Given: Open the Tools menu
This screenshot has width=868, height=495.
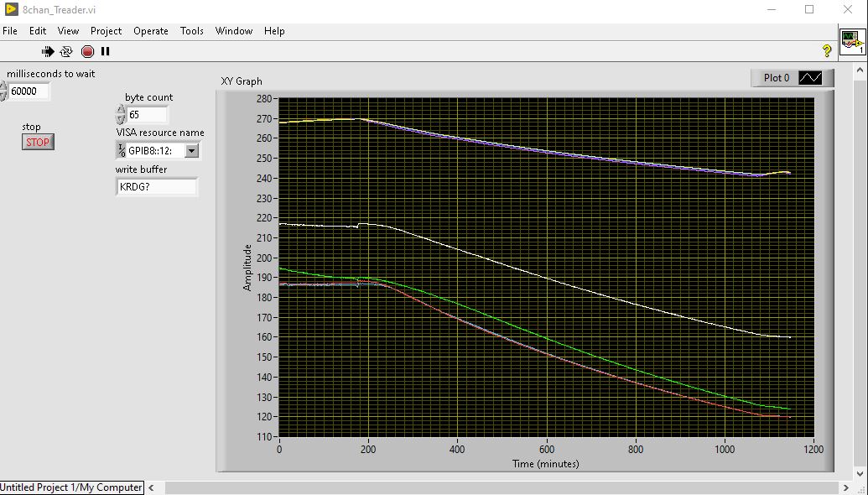Looking at the screenshot, I should click(x=191, y=31).
